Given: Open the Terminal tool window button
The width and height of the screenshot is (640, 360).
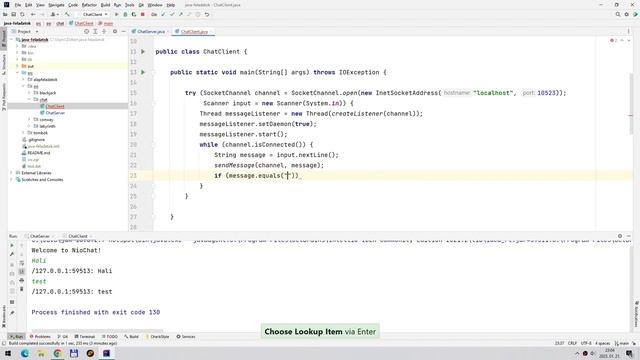Looking at the screenshot, I should pos(84,337).
